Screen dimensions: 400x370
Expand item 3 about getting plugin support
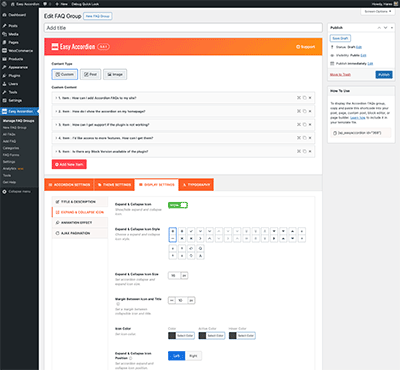tap(183, 125)
